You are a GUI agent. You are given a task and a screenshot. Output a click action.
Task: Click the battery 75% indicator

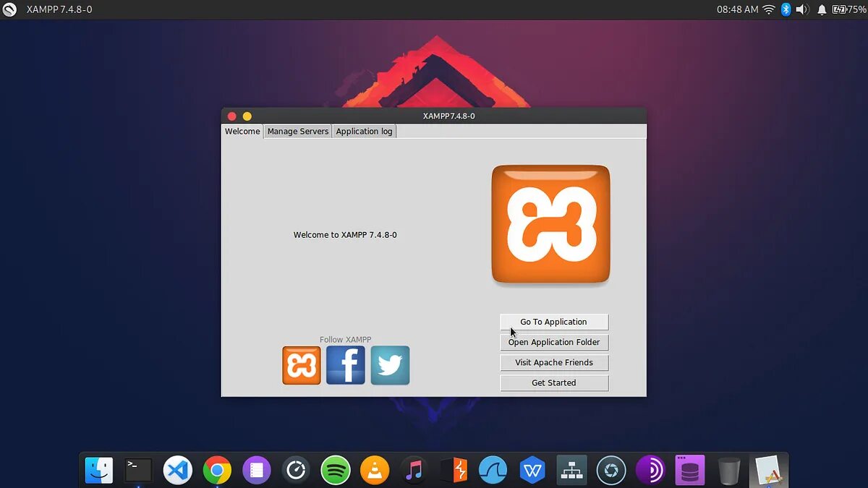point(850,9)
